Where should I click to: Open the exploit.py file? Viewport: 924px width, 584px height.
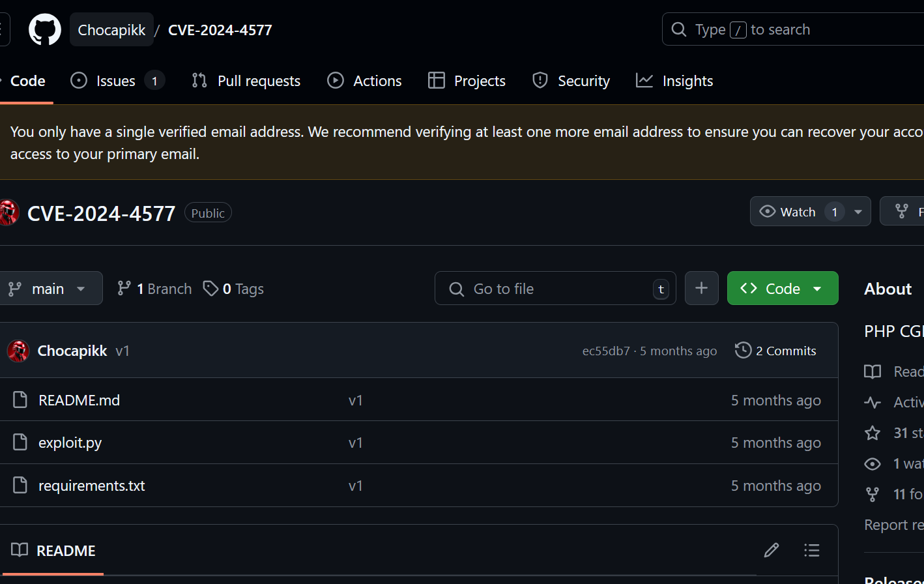click(x=70, y=443)
